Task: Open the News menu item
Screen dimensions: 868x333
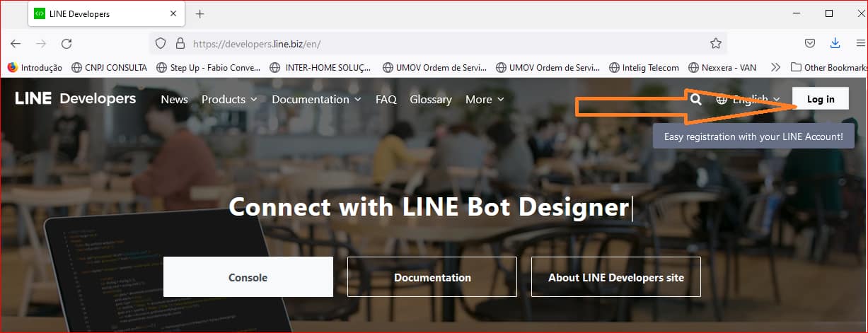Action: click(174, 100)
